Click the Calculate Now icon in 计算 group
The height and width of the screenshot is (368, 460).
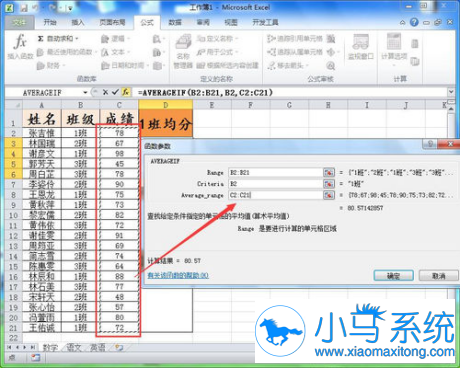click(415, 43)
